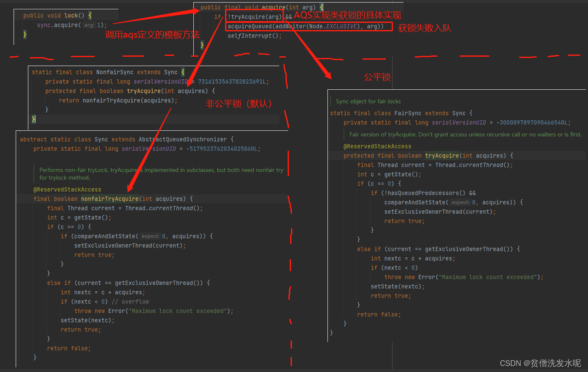Click 'public final void acquire(int arg)' declaration
588x372 pixels.
point(262,7)
